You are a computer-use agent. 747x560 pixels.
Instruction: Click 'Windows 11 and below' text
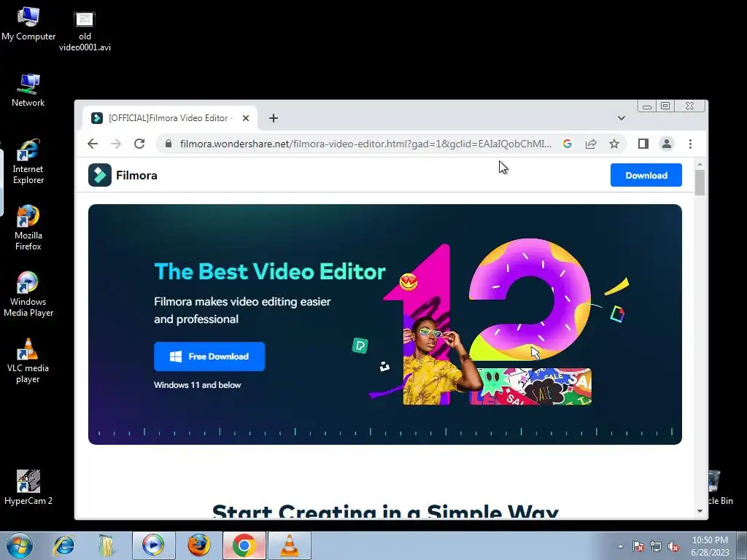pos(197,385)
